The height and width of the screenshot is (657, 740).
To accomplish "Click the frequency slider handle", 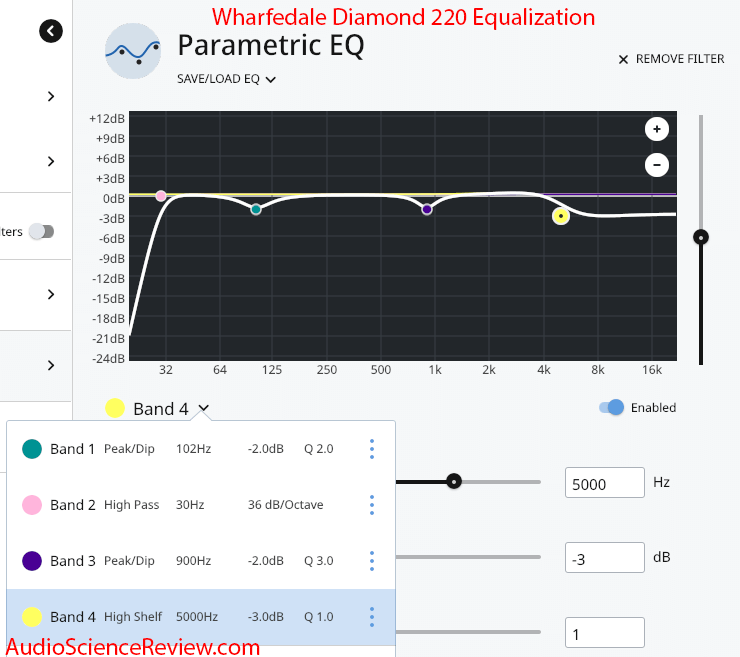I will (454, 482).
